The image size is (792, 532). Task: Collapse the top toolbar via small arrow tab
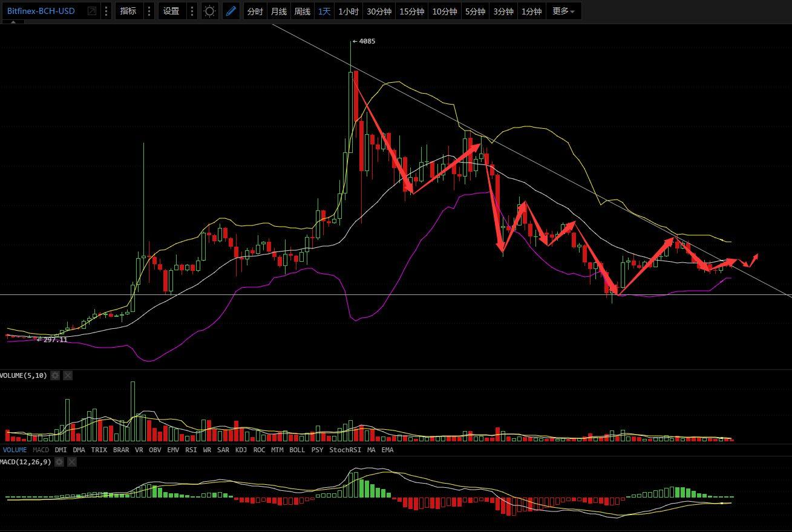coord(13,22)
